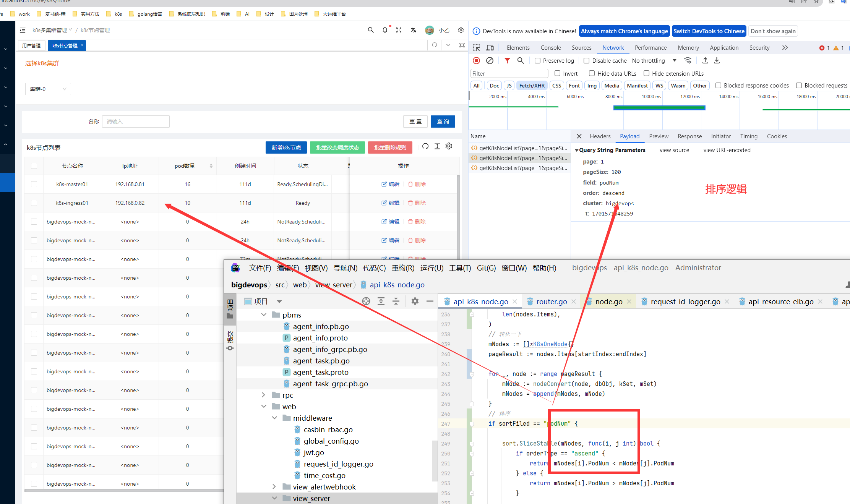The image size is (850, 504).
Task: Open the No throttling dropdown
Action: coord(654,61)
